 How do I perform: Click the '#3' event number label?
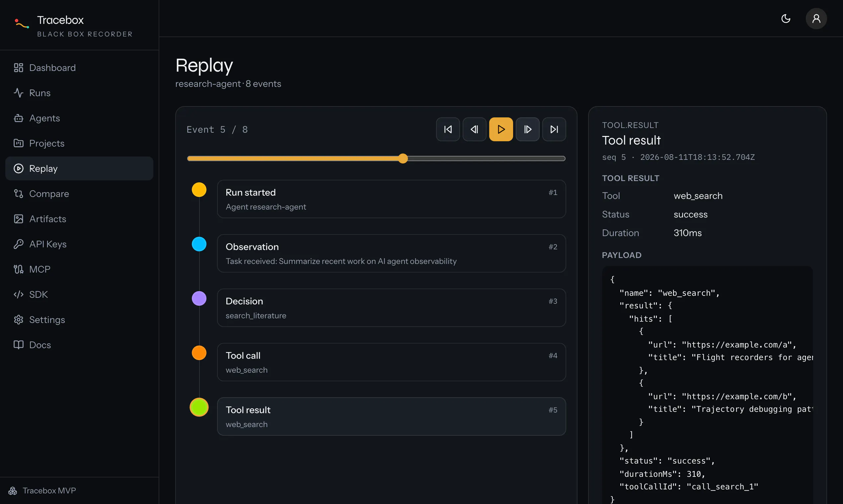click(553, 301)
